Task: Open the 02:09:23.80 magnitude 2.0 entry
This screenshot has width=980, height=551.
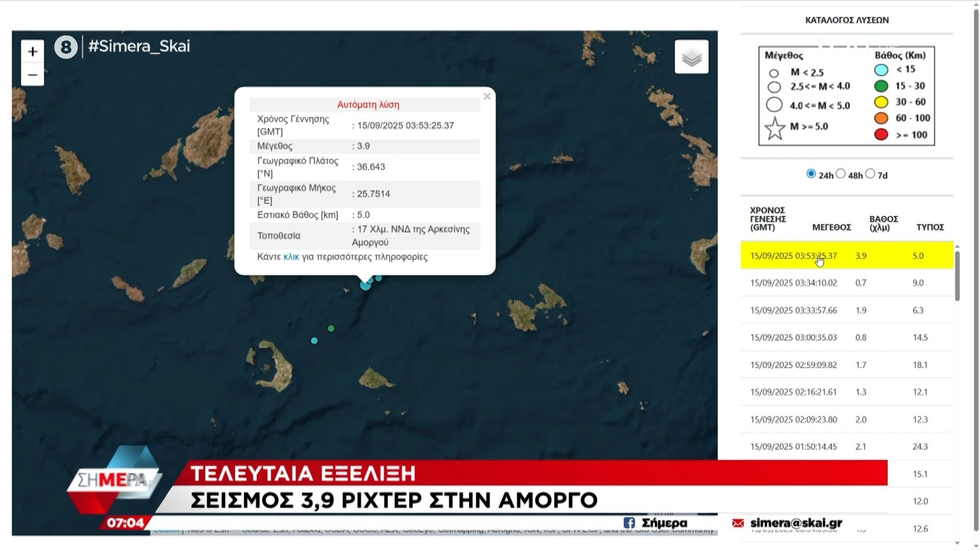Action: pyautogui.click(x=793, y=420)
